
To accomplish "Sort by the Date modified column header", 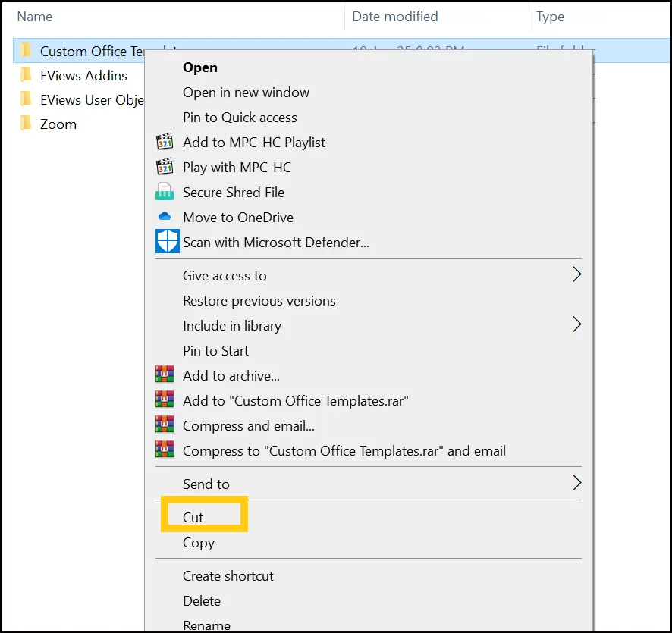I will click(x=394, y=16).
